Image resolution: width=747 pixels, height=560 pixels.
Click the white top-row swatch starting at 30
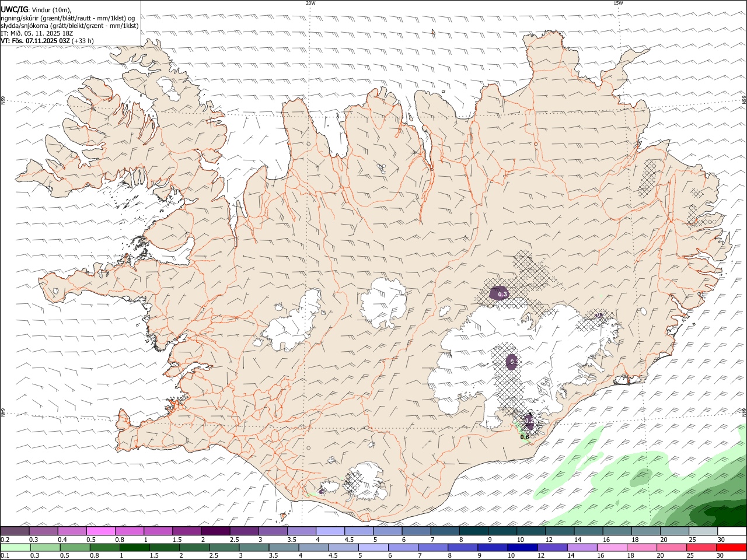tap(732, 531)
